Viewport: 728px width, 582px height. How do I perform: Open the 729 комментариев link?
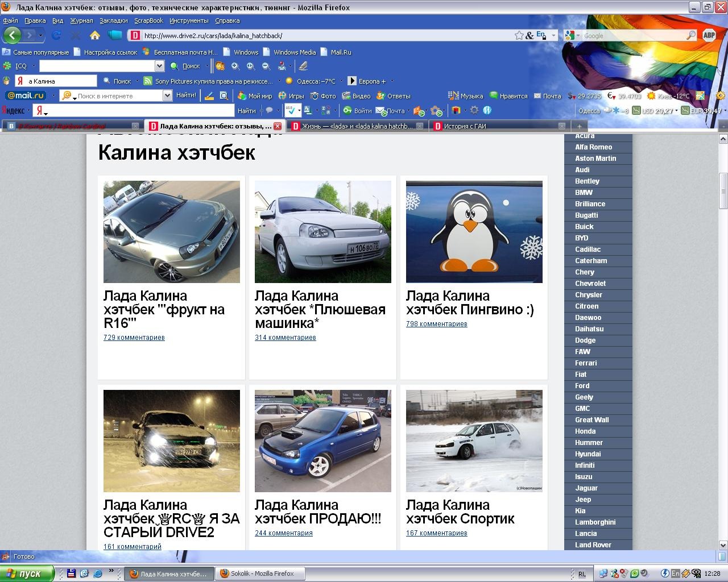tap(134, 338)
